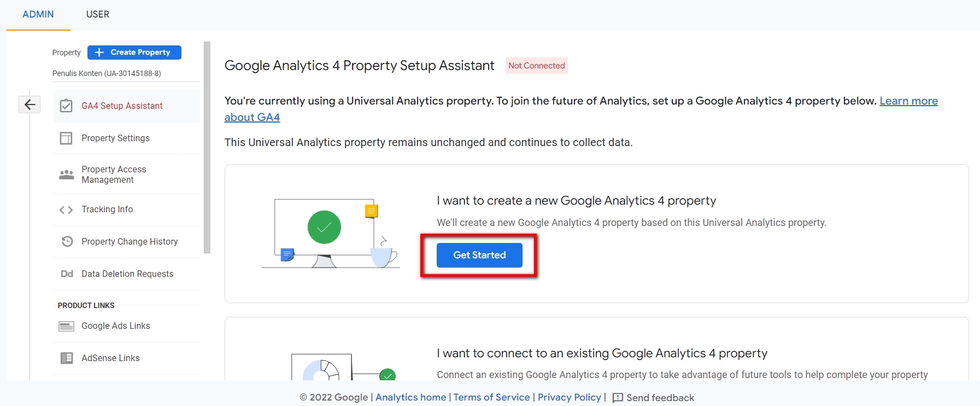Click the property column vertical scrollbar
Screen dimensions: 980x406
click(207, 148)
